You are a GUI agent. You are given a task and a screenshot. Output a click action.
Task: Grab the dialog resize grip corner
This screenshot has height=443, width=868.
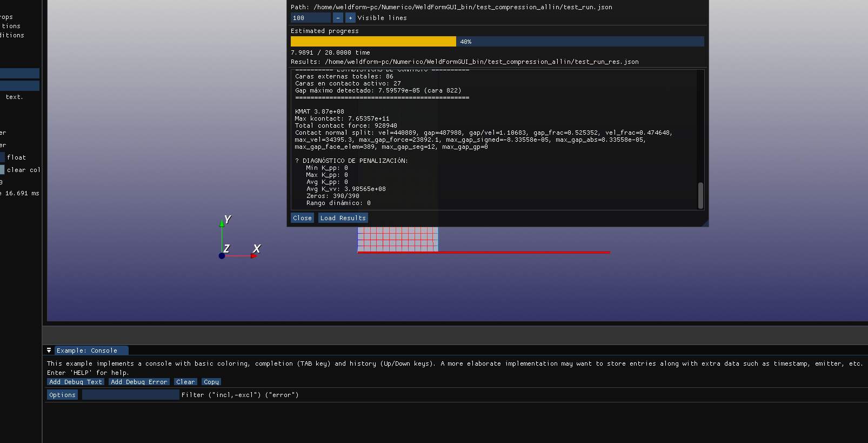pos(705,223)
